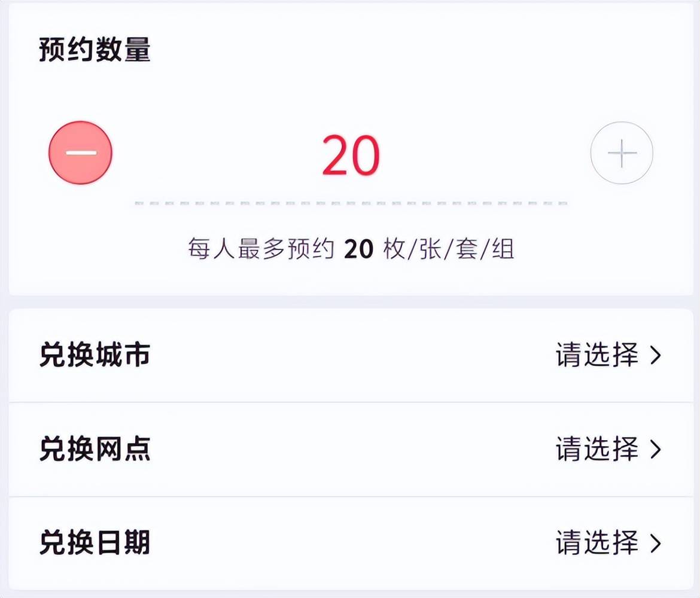
Task: Click the red quantity number 20
Action: [351, 155]
